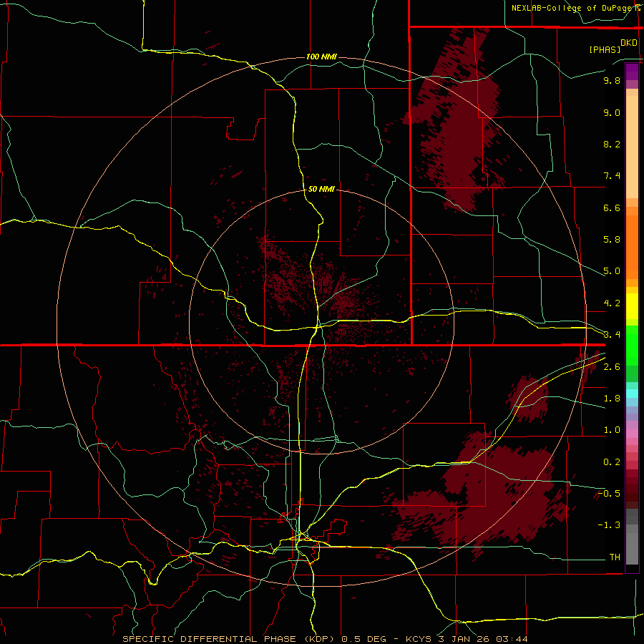Select the 1.8 scale value
644x644 pixels.
pyautogui.click(x=612, y=399)
